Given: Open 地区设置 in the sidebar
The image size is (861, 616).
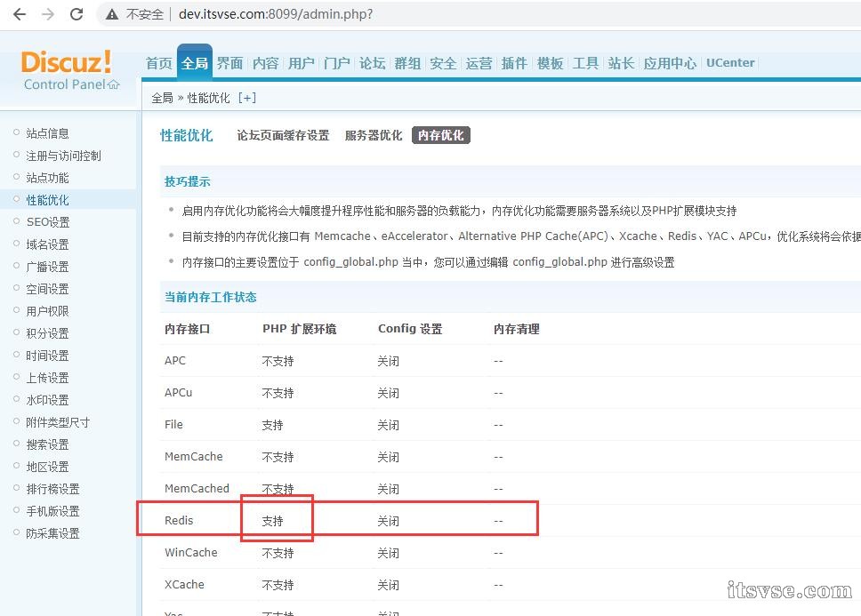Looking at the screenshot, I should coord(47,467).
